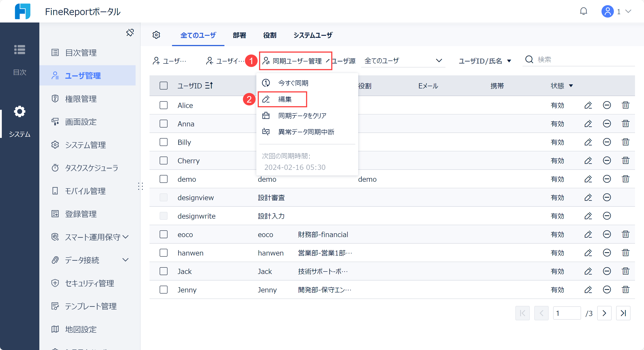
Task: Expand the ユーザID/氏名 search type dropdown
Action: (485, 61)
